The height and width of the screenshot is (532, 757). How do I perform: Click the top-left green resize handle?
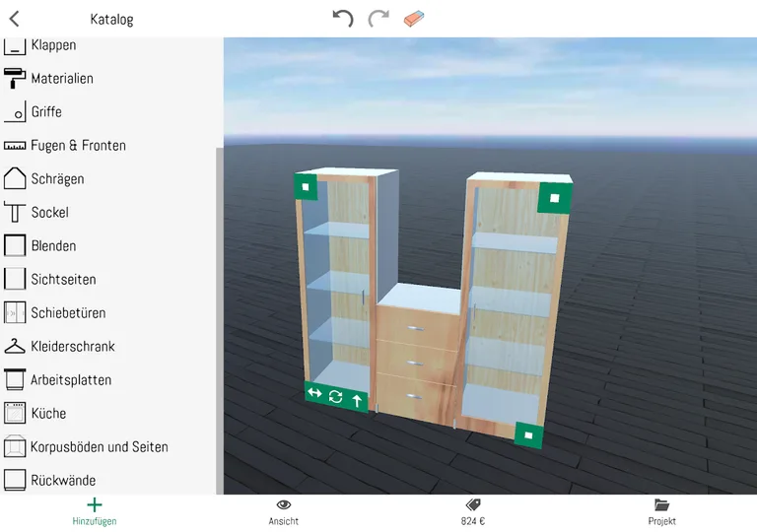click(x=306, y=187)
